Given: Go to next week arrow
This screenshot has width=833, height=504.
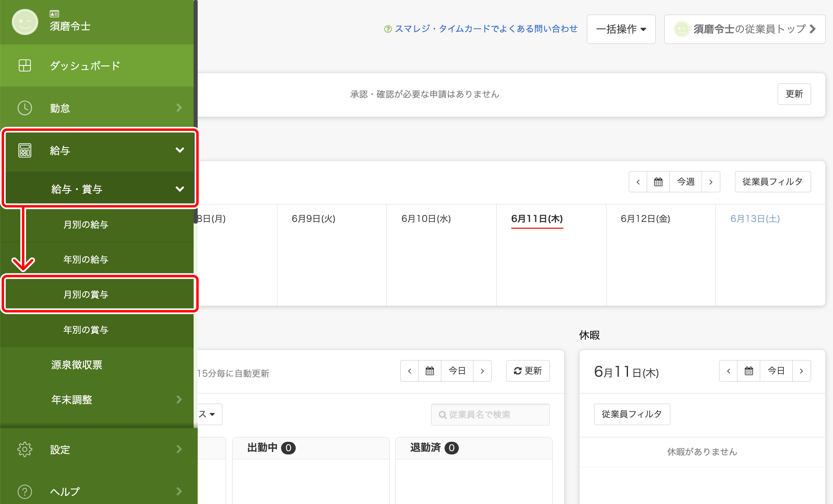Looking at the screenshot, I should 711,182.
